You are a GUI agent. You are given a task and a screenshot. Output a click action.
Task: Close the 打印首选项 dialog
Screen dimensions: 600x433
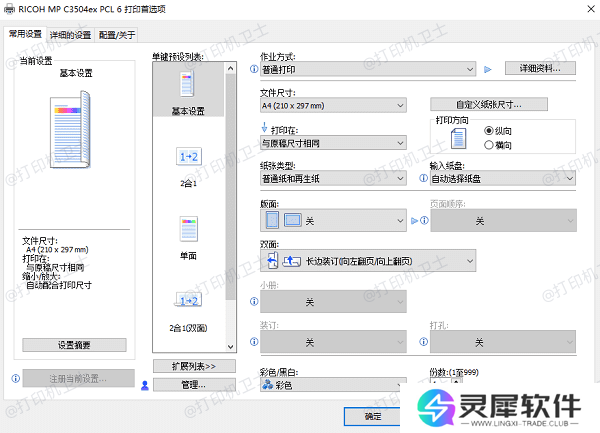tap(591, 9)
